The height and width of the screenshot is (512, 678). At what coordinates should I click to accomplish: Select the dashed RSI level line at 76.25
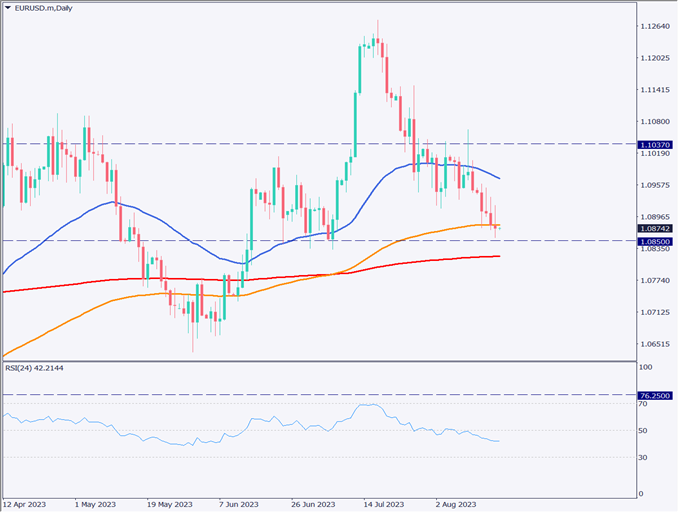(300, 395)
